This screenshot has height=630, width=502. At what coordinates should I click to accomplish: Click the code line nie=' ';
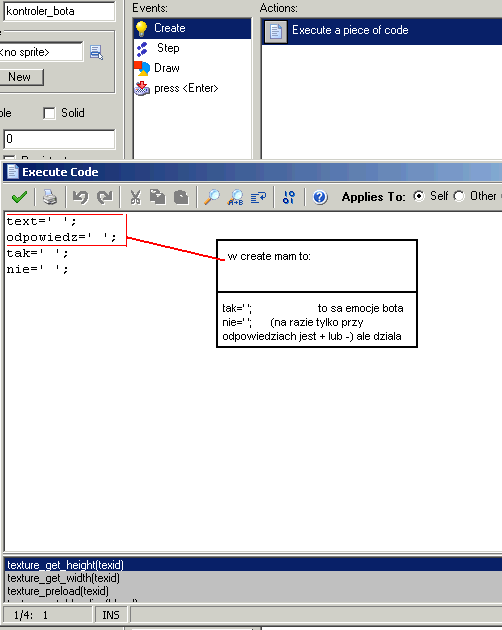coord(37,270)
